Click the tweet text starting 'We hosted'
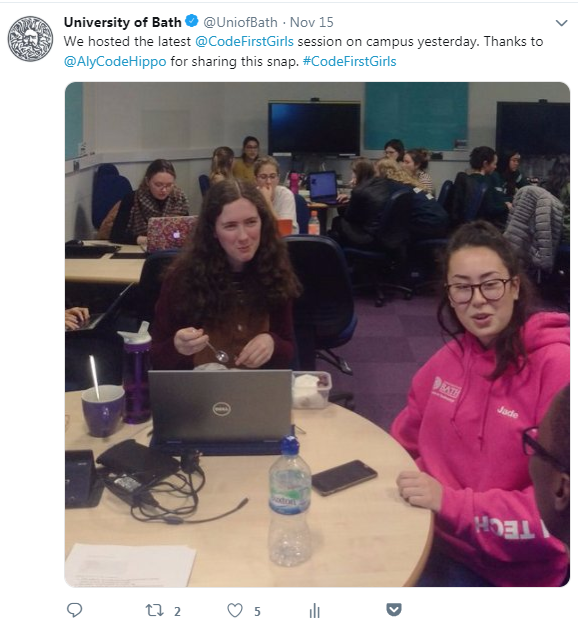578x626 pixels. coord(303,52)
